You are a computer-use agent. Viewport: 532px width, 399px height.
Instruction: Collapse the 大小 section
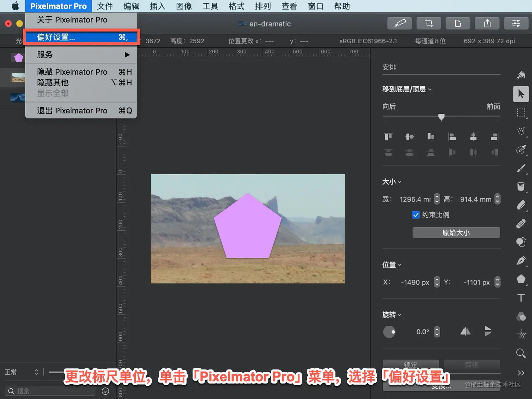392,182
